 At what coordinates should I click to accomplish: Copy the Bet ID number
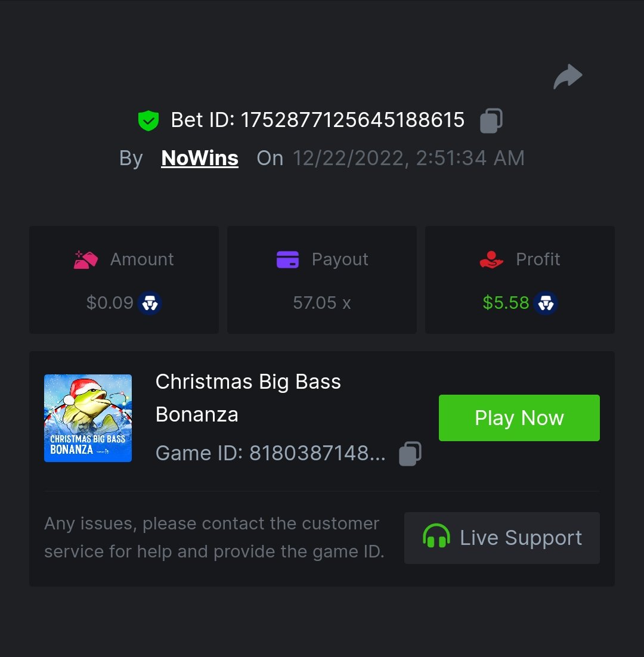click(491, 120)
